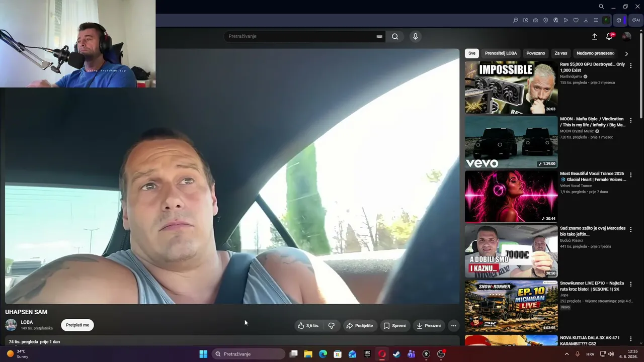Start voice search with the microphone icon

[x=415, y=36]
